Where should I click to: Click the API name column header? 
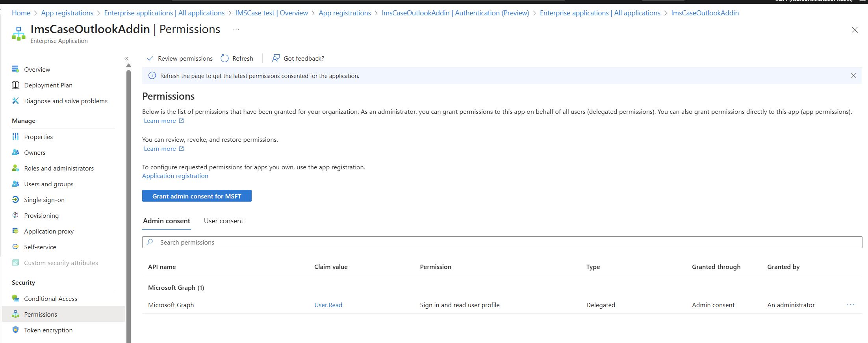point(162,267)
